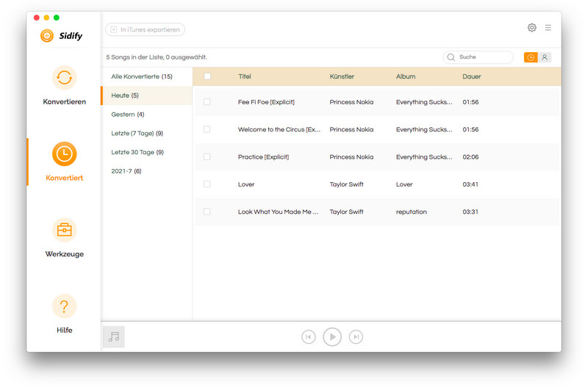Select title Welcome to the Circus [Ex...
The width and height of the screenshot is (588, 390).
pyautogui.click(x=279, y=129)
